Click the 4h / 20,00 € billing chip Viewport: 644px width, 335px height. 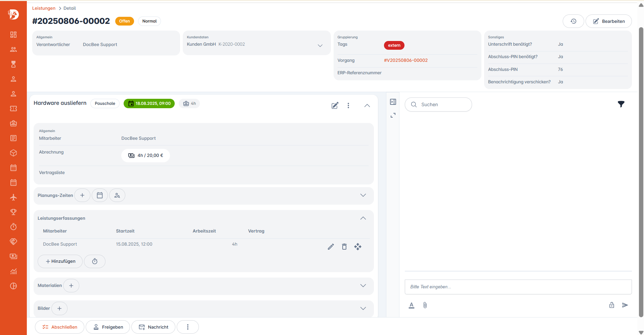point(145,156)
